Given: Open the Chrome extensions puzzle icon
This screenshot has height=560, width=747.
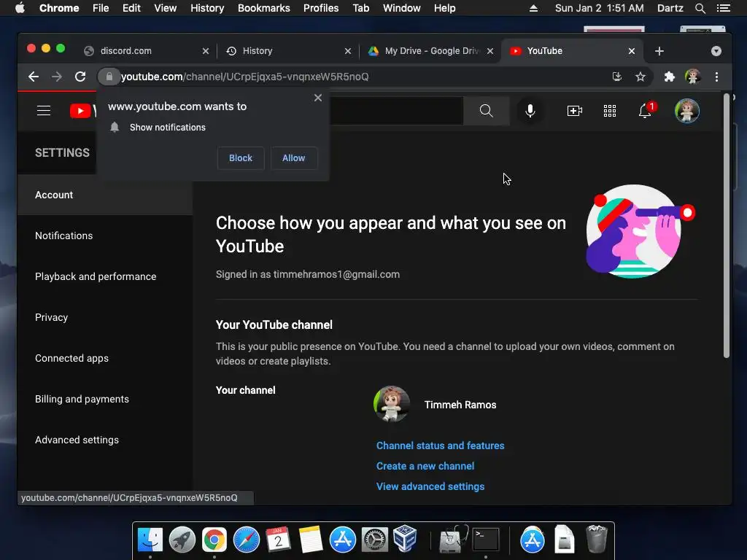Looking at the screenshot, I should tap(670, 77).
